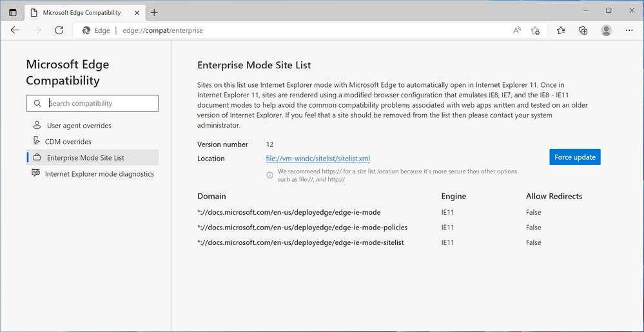Click the Enterprise Mode briefcase icon
The height and width of the screenshot is (332, 644).
pyautogui.click(x=37, y=157)
